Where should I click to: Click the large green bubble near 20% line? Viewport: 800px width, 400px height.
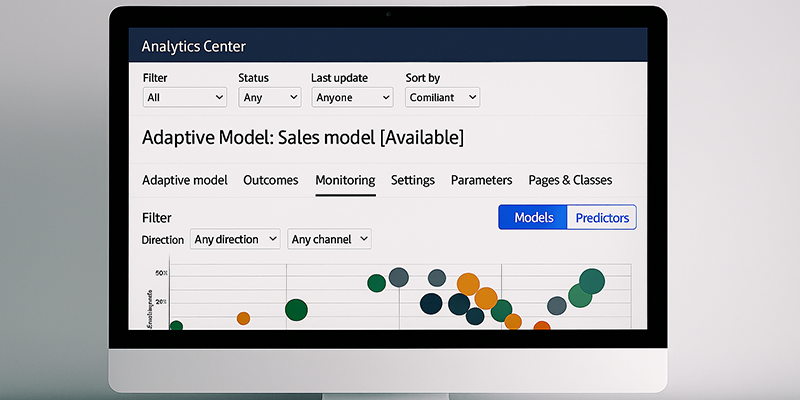point(296,310)
